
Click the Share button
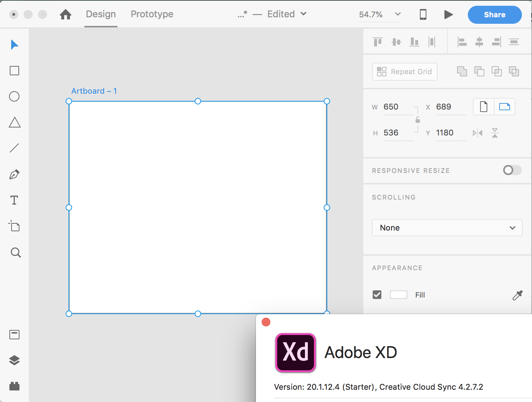pyautogui.click(x=495, y=15)
